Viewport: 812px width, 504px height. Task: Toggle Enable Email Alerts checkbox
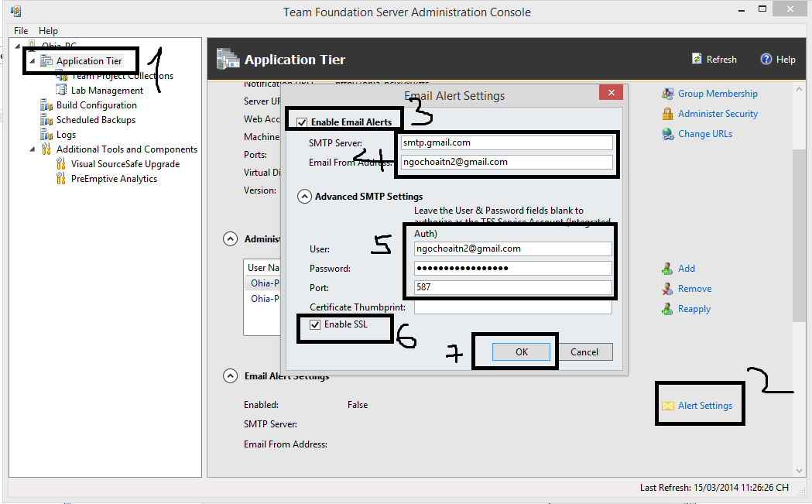pos(302,123)
